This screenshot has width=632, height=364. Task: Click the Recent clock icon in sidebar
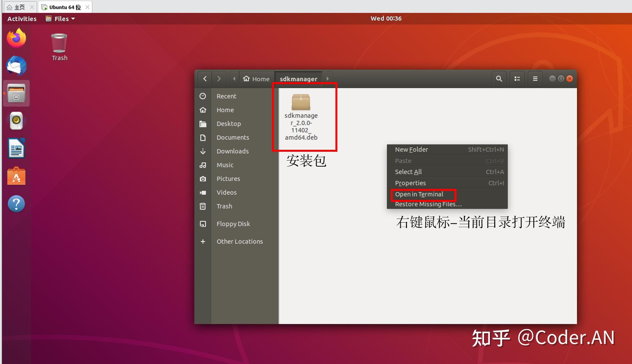click(x=203, y=96)
